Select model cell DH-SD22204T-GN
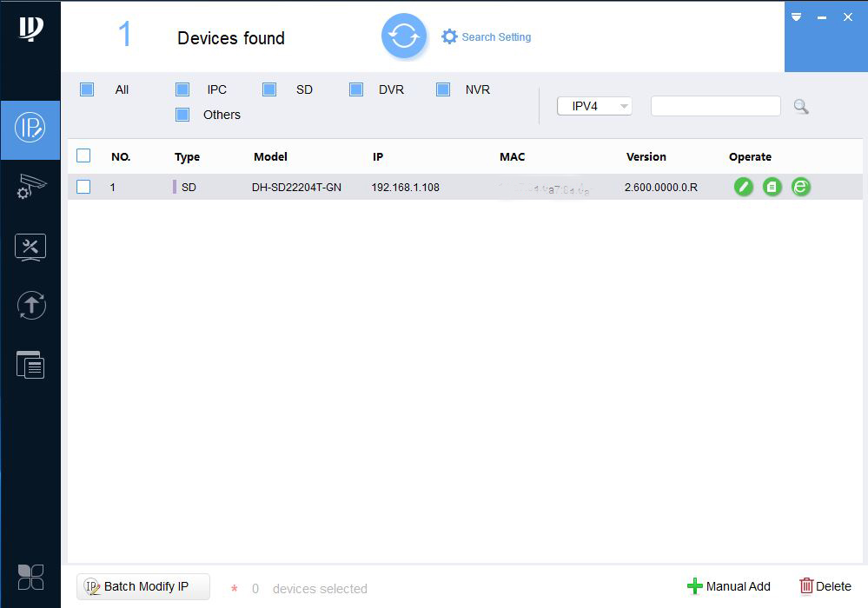 click(x=296, y=187)
